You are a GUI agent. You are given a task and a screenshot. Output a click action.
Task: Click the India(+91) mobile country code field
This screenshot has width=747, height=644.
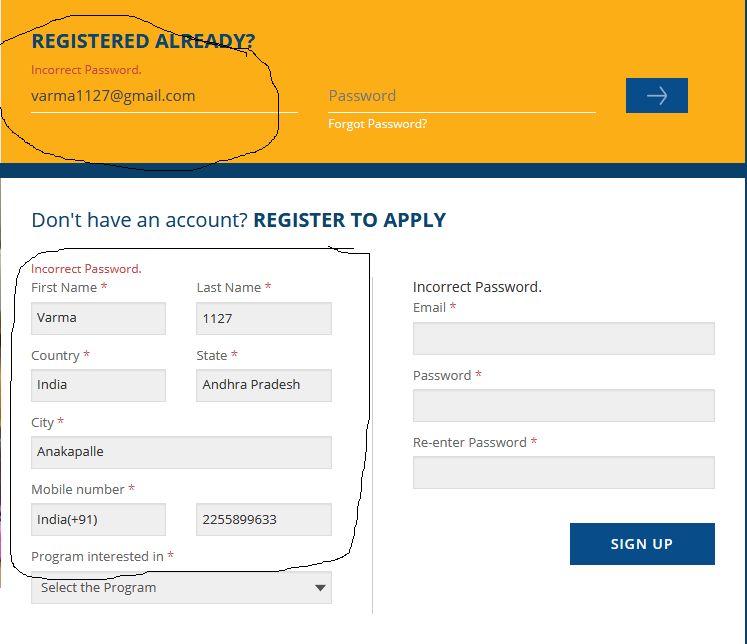click(x=98, y=520)
